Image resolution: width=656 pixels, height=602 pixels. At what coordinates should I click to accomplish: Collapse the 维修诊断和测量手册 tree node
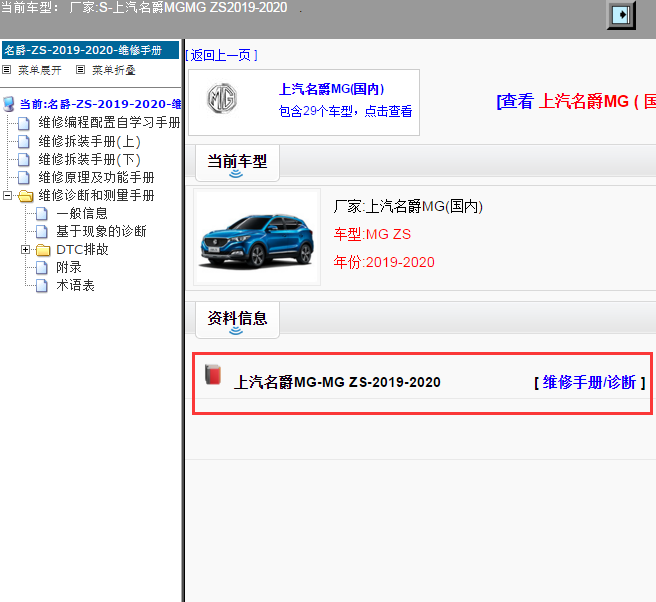[x=7, y=195]
